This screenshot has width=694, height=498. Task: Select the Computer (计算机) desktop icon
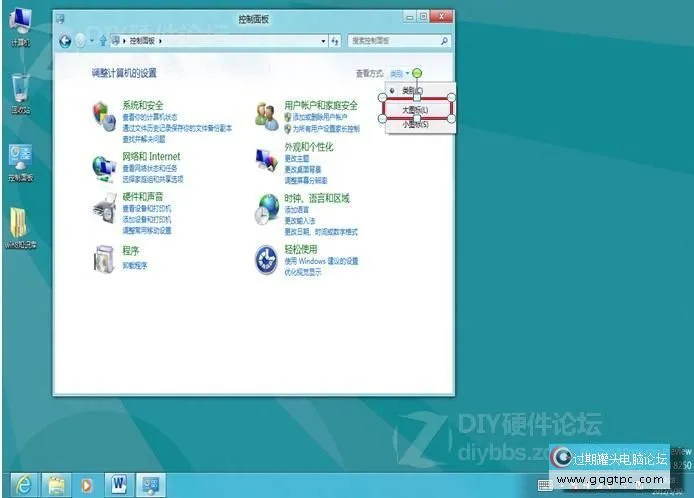point(20,27)
